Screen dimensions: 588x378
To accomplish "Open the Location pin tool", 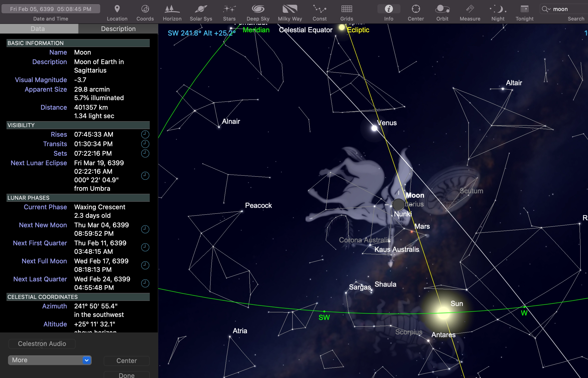I will (x=117, y=9).
